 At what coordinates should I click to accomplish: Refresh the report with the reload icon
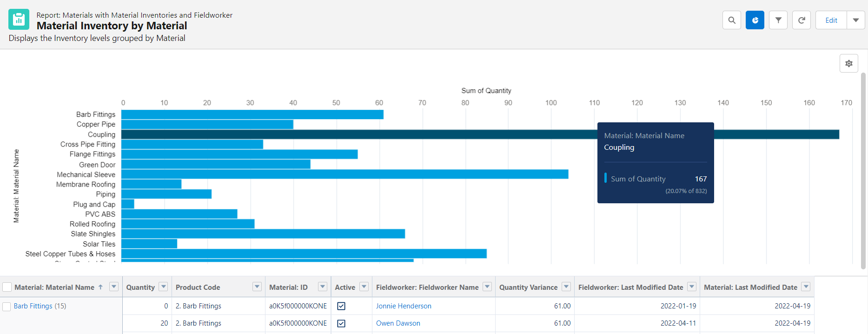[801, 20]
